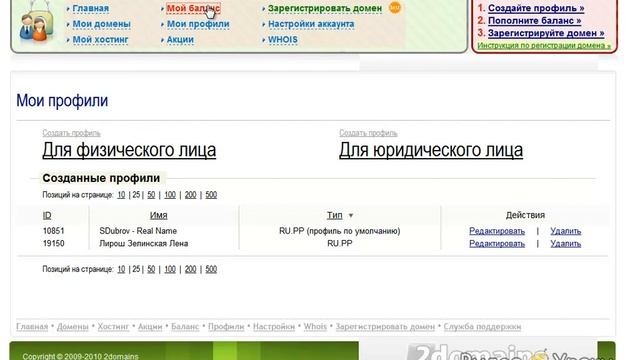Click the user account avatar icon
This screenshot has height=360, width=640.
[36, 23]
